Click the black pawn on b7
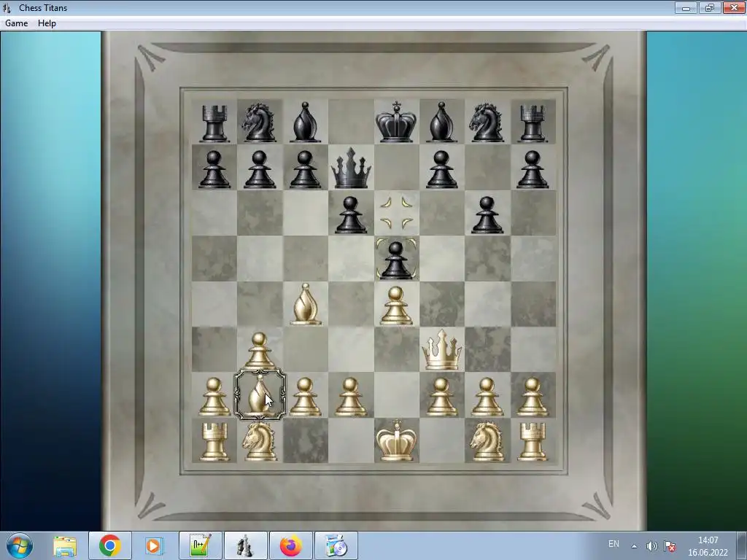The width and height of the screenshot is (747, 560). click(x=259, y=169)
